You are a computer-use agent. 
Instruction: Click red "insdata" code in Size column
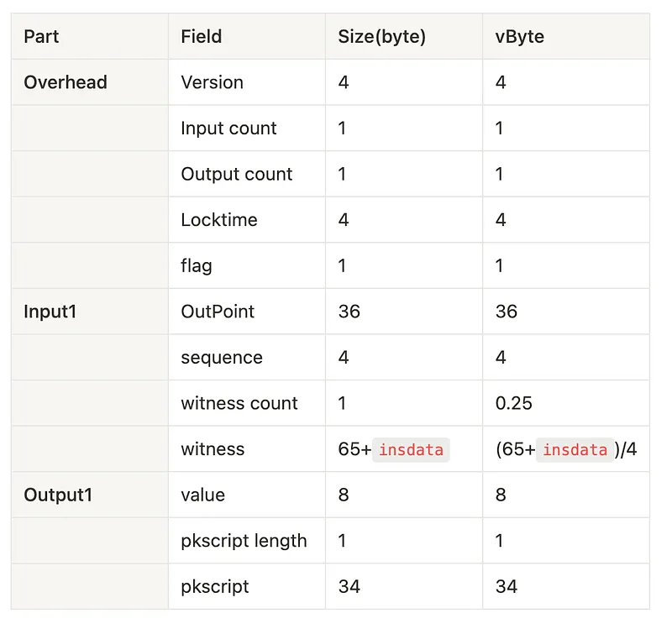click(x=411, y=450)
